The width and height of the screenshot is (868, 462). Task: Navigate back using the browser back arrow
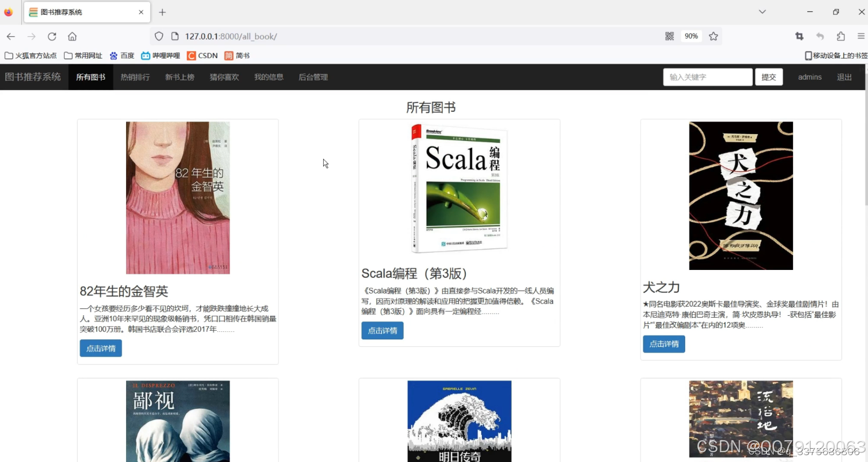(10, 36)
